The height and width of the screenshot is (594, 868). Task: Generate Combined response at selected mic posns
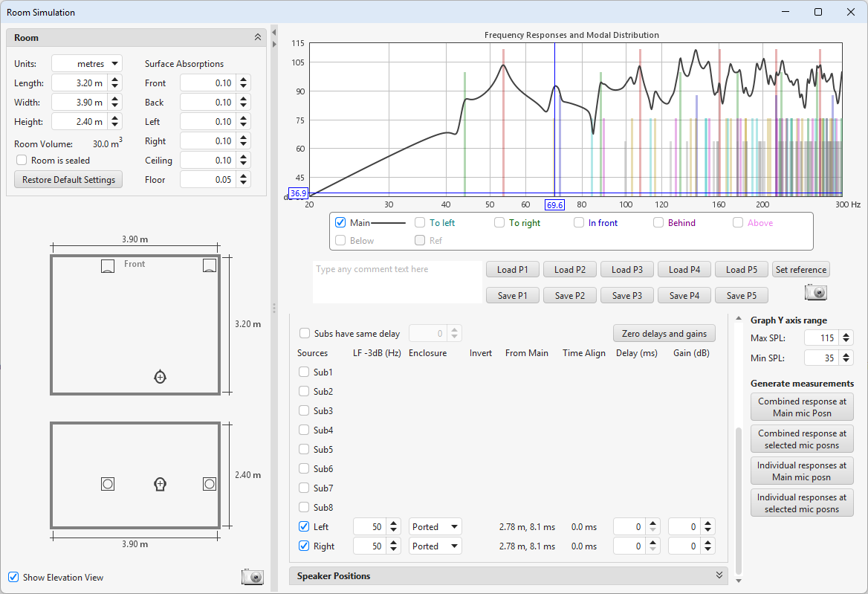[x=802, y=439]
